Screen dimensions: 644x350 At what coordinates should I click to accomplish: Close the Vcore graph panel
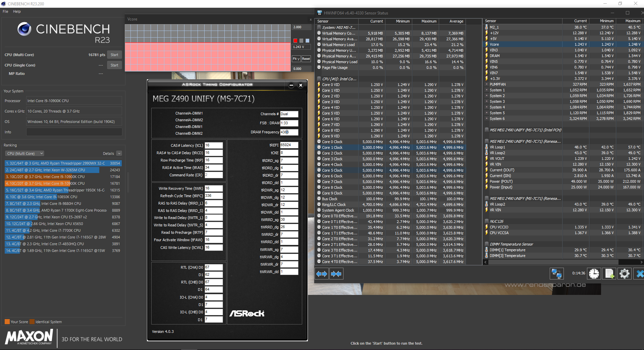311,19
